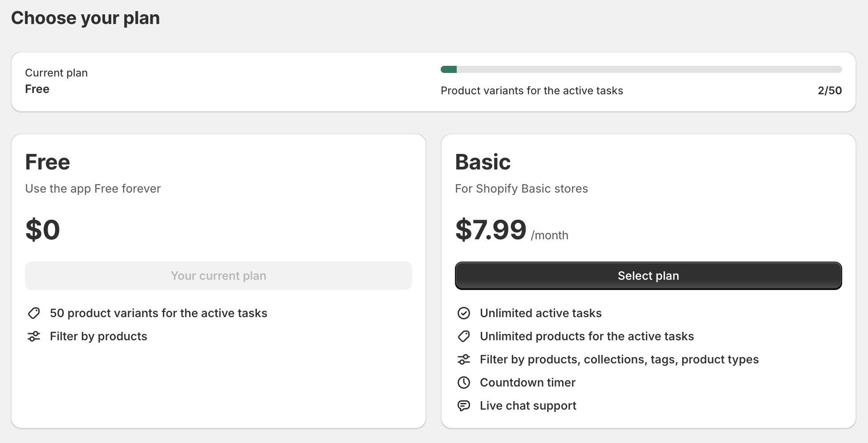Click the chat bubble icon for Live support

tap(464, 406)
